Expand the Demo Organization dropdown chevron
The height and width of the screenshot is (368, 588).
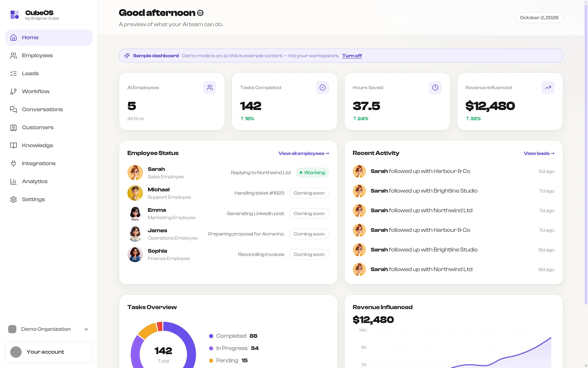tap(86, 329)
